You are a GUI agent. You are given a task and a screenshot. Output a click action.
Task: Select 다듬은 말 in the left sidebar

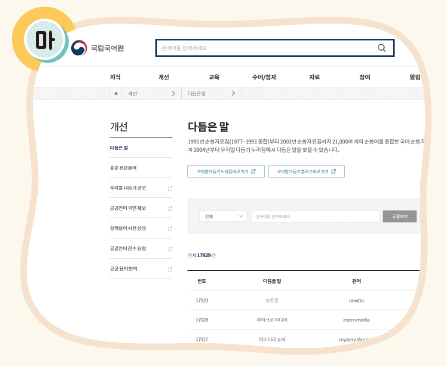pyautogui.click(x=119, y=148)
